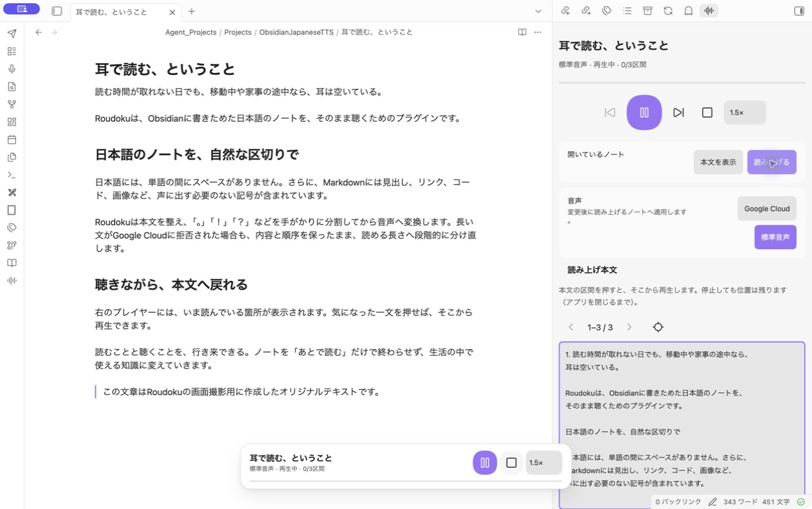This screenshot has height=509, width=812.
Task: Navigate forward with the right arrow
Action: (54, 32)
